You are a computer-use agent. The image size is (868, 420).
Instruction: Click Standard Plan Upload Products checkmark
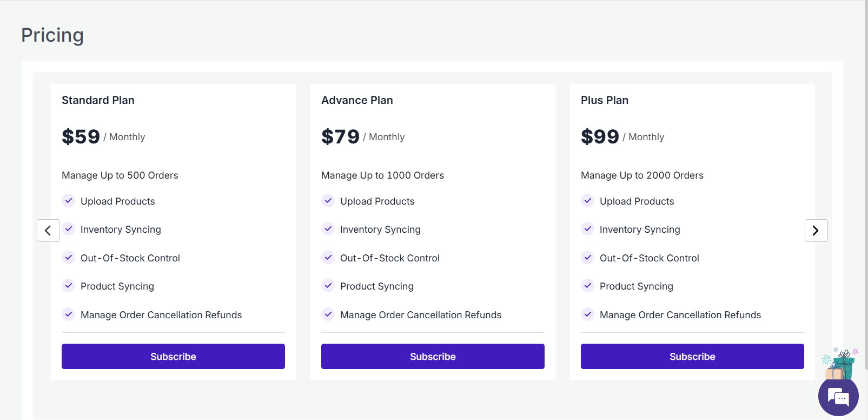click(69, 201)
